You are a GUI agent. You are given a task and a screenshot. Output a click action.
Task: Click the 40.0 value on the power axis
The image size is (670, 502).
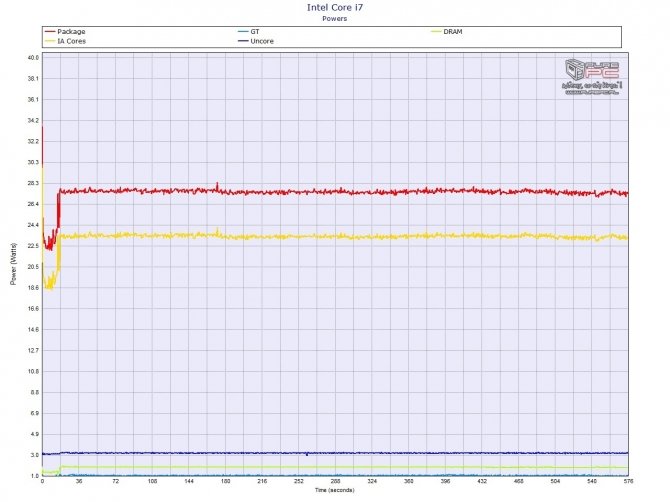(x=33, y=58)
